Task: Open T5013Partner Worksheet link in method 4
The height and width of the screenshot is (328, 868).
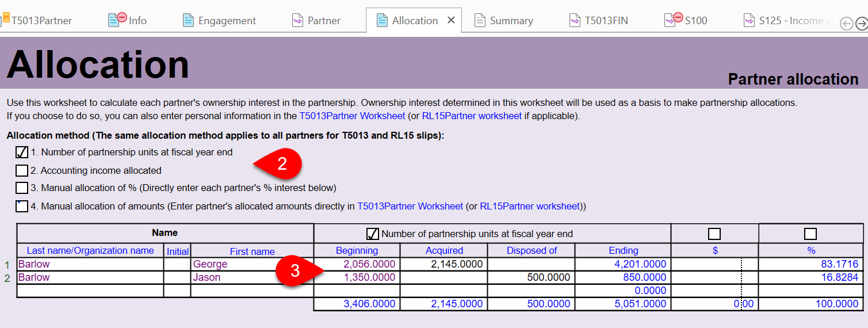Action: (x=410, y=206)
